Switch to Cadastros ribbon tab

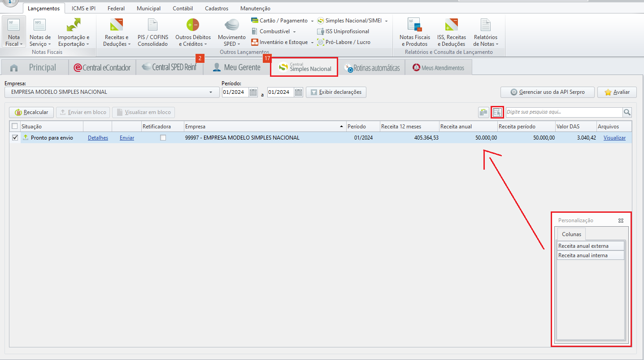[217, 9]
